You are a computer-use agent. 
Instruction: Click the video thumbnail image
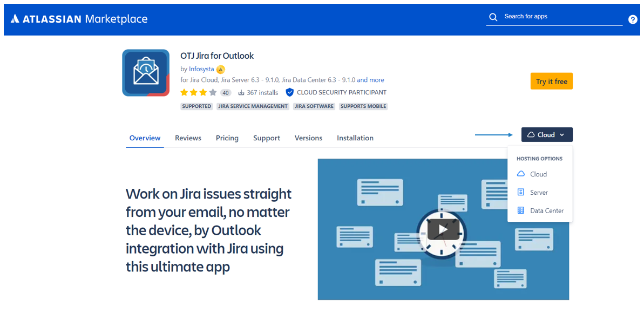coord(443,229)
